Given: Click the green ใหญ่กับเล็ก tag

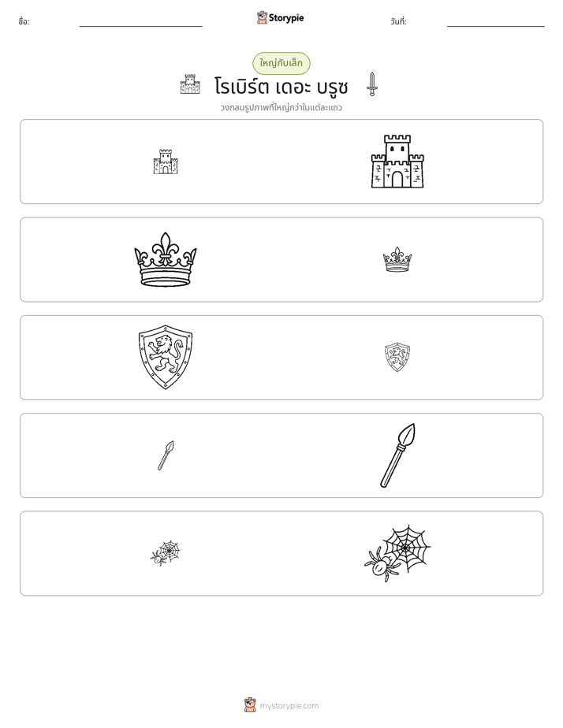Looking at the screenshot, I should click(x=281, y=63).
